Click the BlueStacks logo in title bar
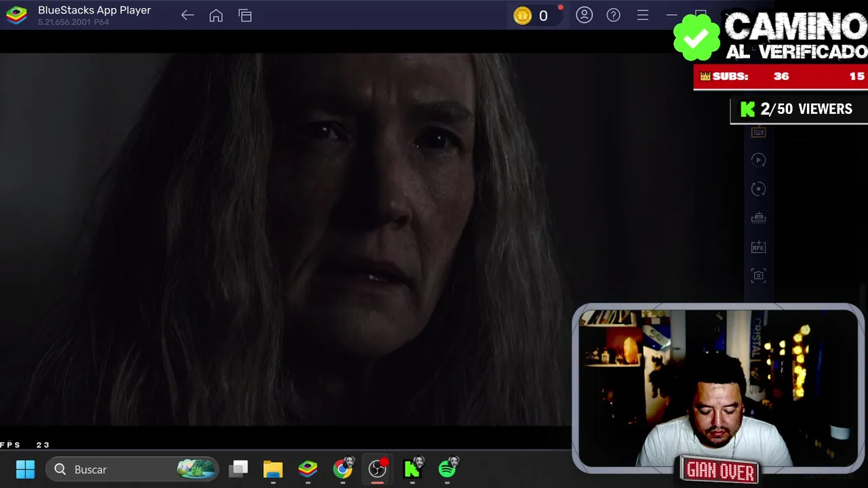 pos(16,15)
